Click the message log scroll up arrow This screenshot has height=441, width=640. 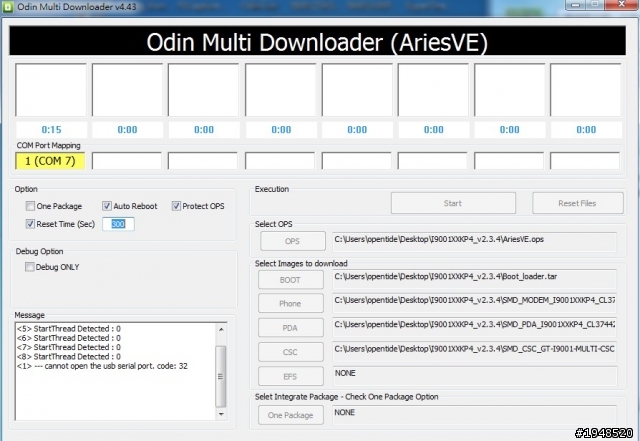point(221,329)
